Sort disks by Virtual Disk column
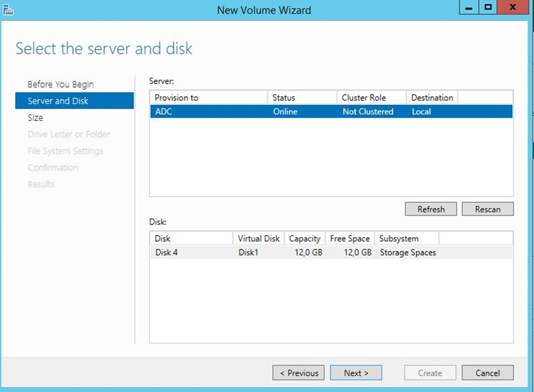534x392 pixels. click(x=259, y=239)
